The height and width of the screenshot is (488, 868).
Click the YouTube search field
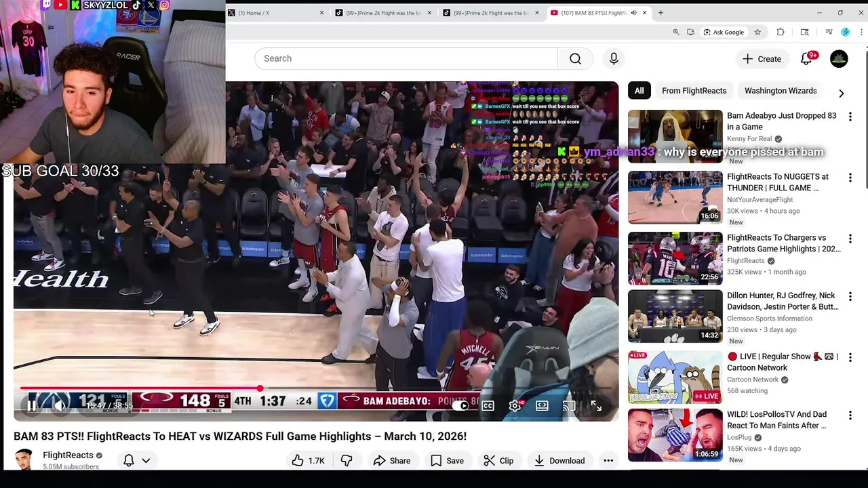pyautogui.click(x=406, y=58)
